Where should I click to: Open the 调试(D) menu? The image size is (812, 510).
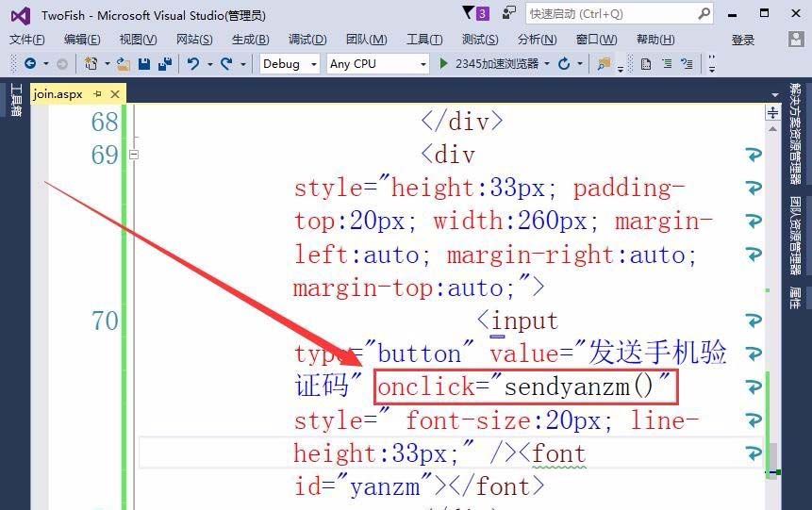click(307, 40)
